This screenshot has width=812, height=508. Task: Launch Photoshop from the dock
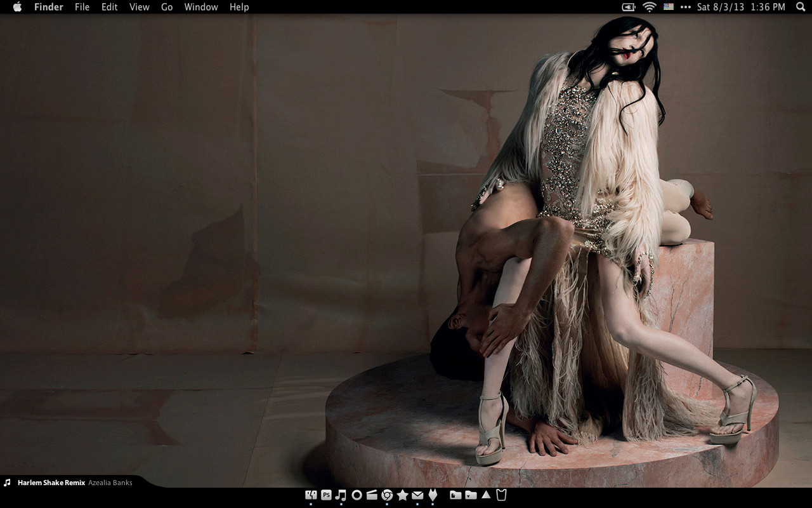click(x=326, y=495)
